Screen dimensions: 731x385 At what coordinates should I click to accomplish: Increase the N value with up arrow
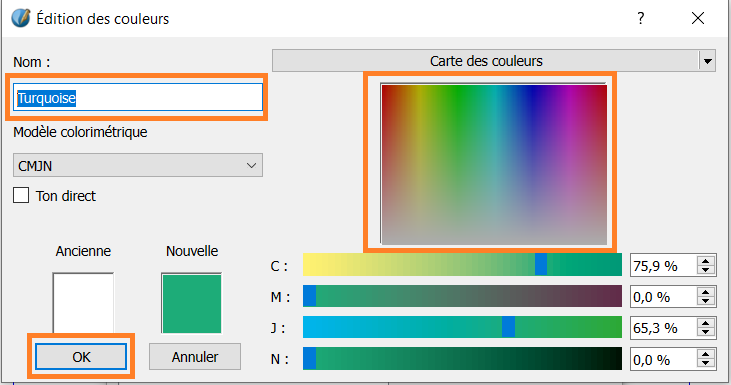pos(706,354)
